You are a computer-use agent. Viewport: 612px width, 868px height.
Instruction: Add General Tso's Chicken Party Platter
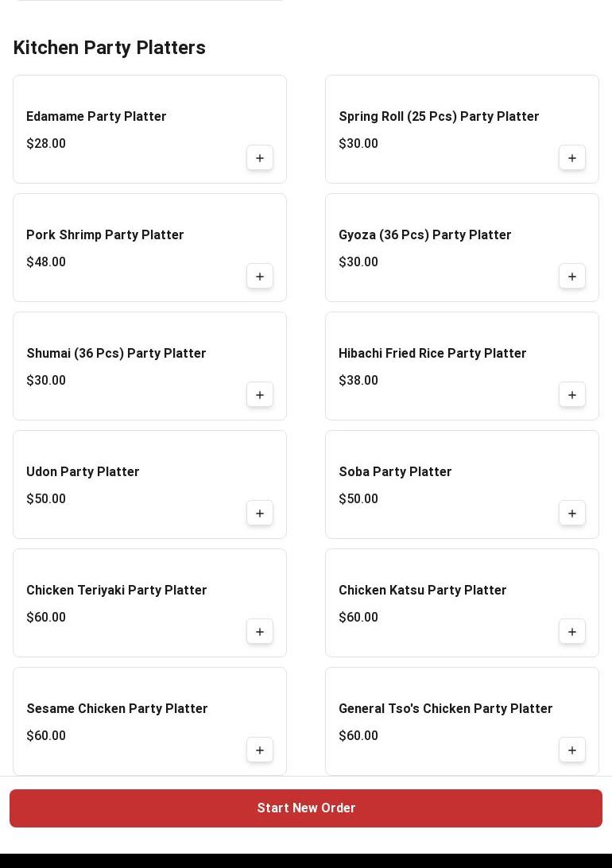click(572, 750)
